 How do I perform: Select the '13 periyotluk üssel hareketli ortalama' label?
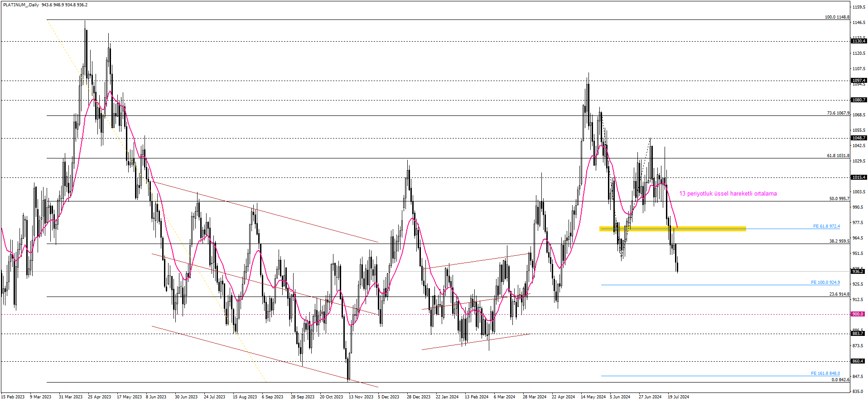point(728,194)
